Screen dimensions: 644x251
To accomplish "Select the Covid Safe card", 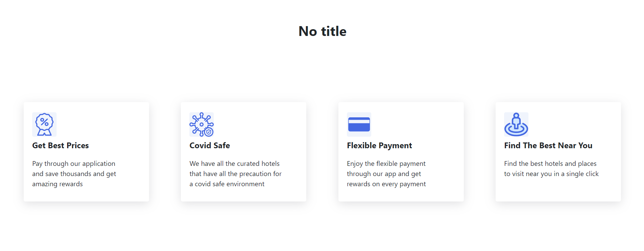I will click(243, 152).
